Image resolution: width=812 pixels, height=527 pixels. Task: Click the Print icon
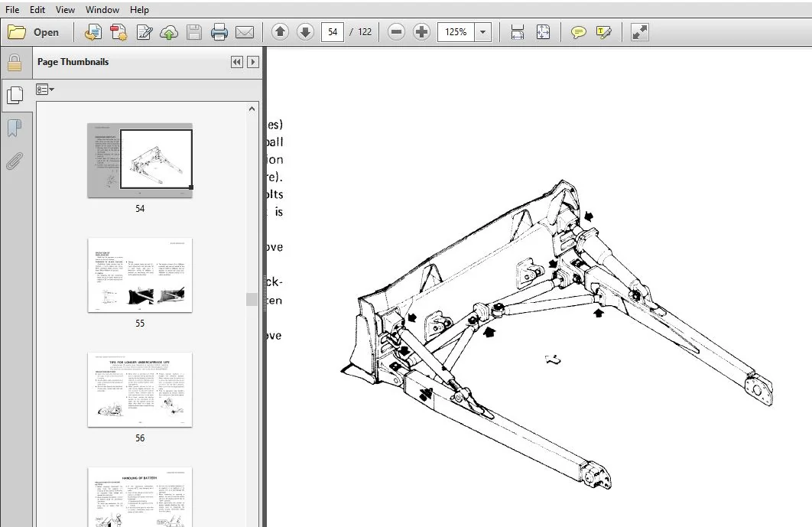tap(219, 32)
